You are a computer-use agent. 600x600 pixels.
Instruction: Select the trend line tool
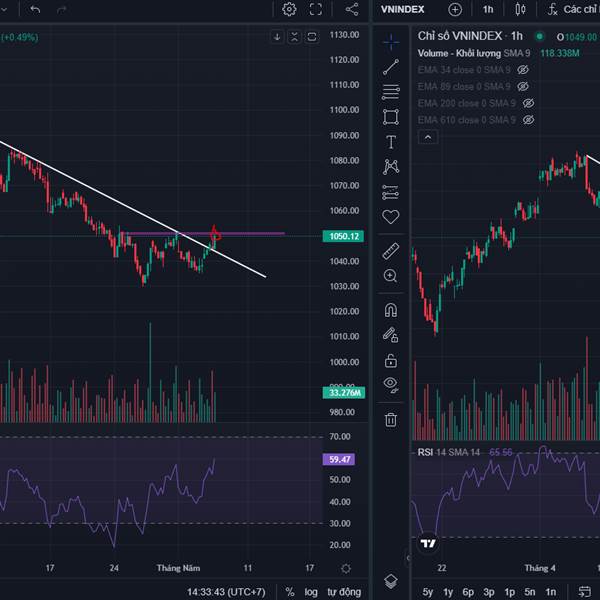[x=391, y=67]
